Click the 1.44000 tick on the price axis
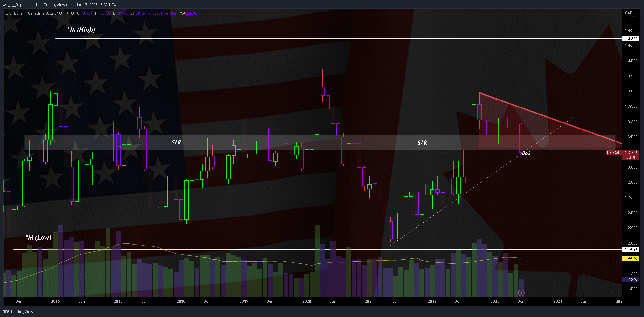Screen dimensions: 644x317 (x=631, y=61)
